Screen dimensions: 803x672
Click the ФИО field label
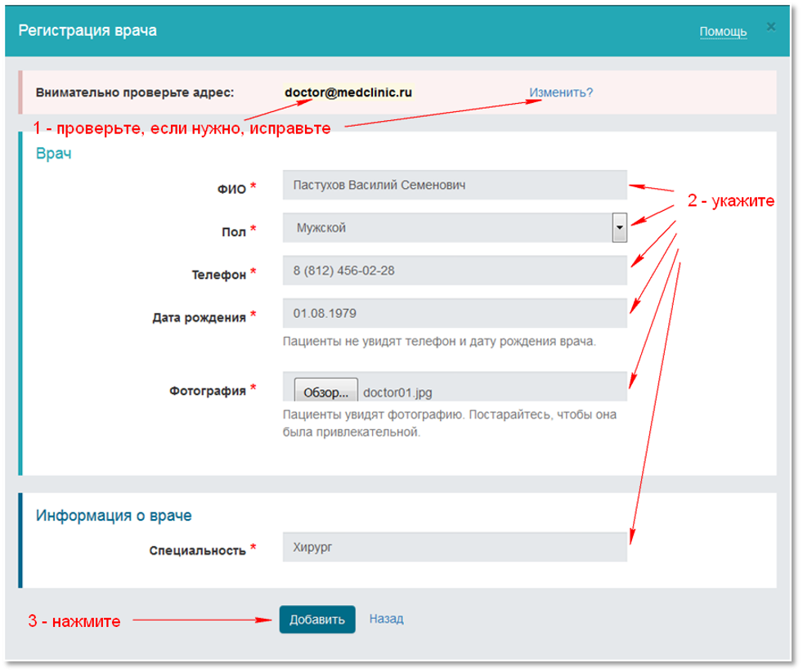(231, 189)
